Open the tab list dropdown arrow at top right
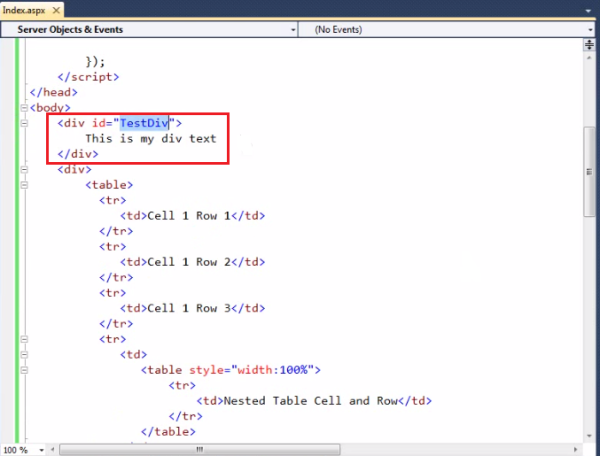The width and height of the screenshot is (600, 456). (x=589, y=11)
